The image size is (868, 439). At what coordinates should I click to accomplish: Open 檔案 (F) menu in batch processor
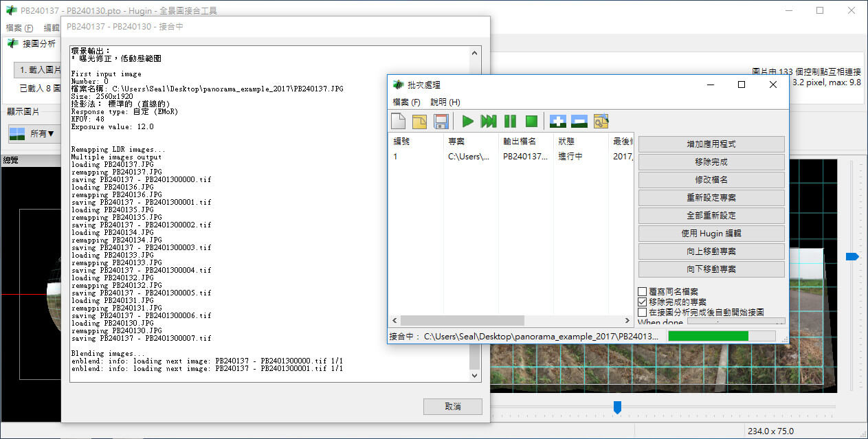coord(406,102)
